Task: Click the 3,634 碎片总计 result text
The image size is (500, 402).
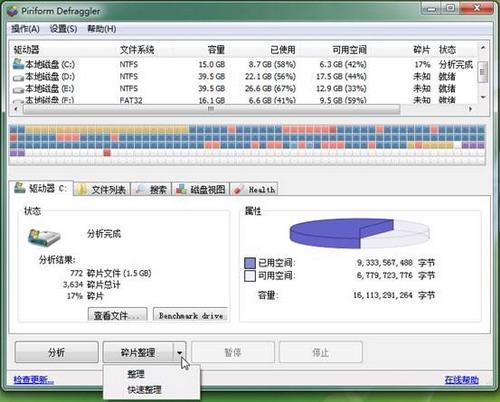Action: [91, 285]
